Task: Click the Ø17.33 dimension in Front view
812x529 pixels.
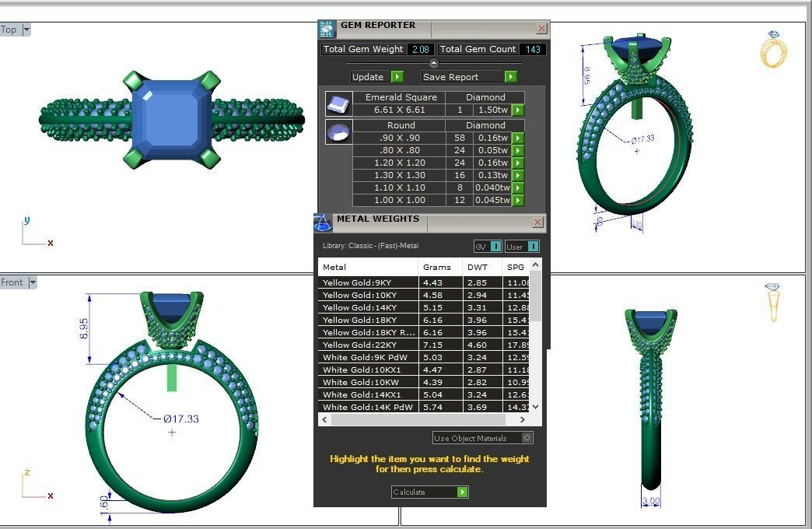Action: pos(180,419)
